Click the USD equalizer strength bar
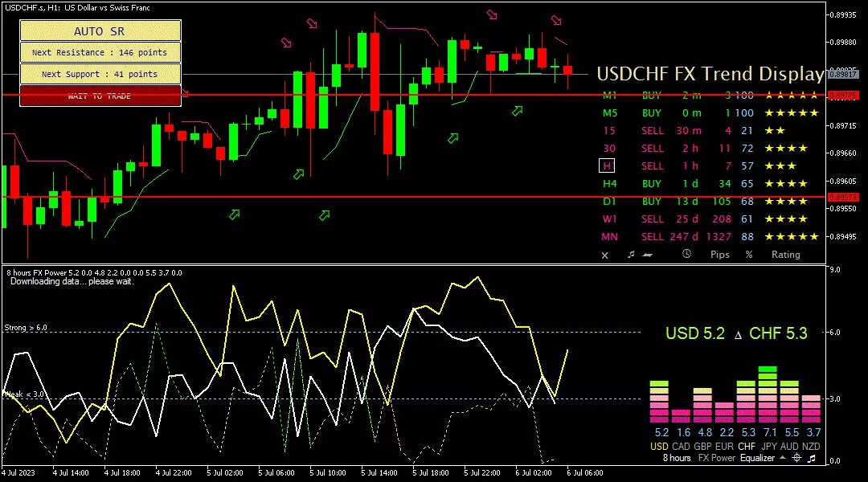Viewport: 868px width, 482px height. point(659,402)
